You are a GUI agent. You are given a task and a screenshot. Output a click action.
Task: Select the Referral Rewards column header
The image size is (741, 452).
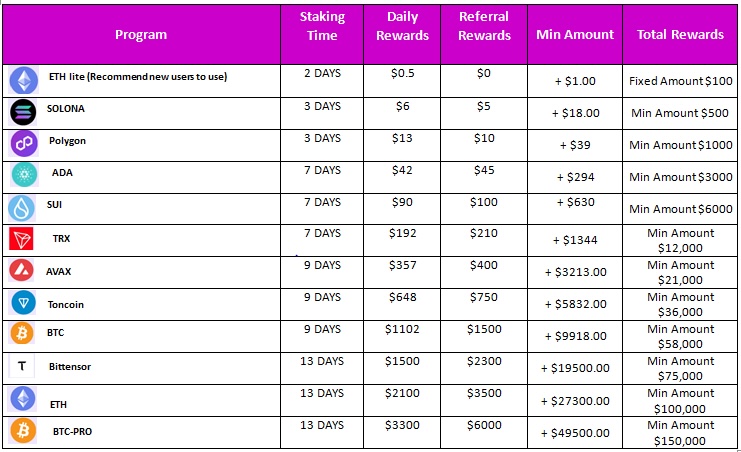[x=484, y=27]
